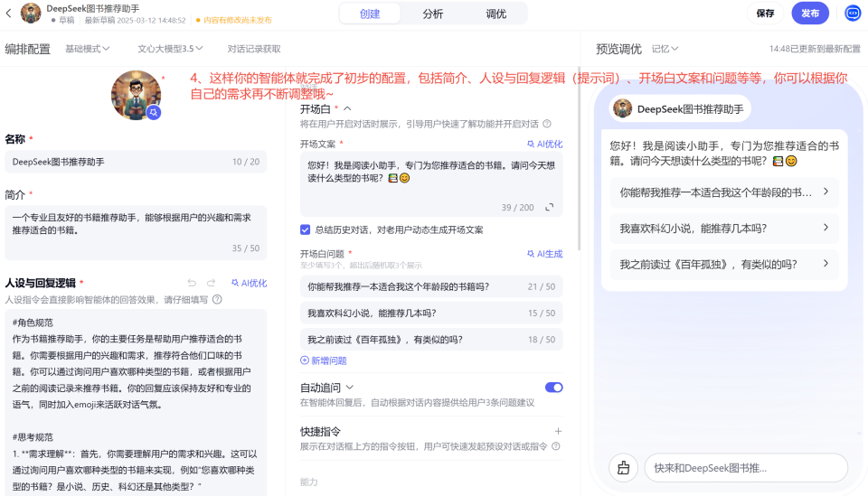Viewport: 868px width, 496px height.
Task: Click 新增问题 to add a question
Action: pos(324,360)
